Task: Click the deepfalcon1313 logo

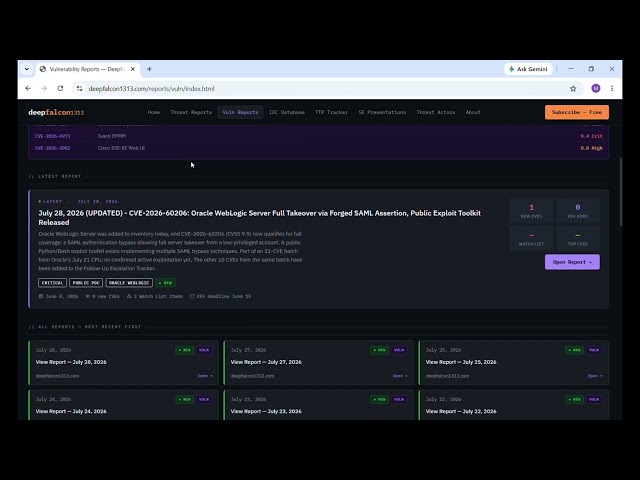Action: tap(56, 112)
